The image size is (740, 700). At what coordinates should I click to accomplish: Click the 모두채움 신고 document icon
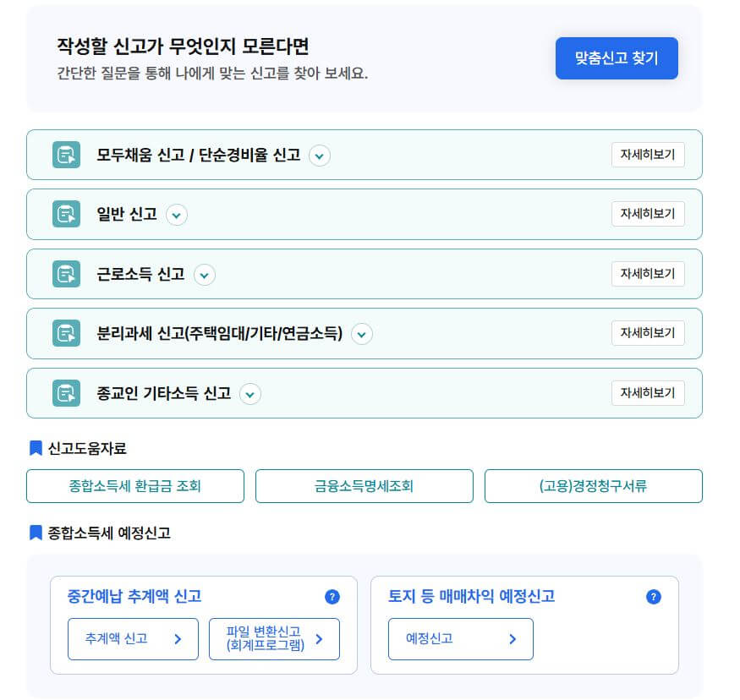[x=66, y=155]
